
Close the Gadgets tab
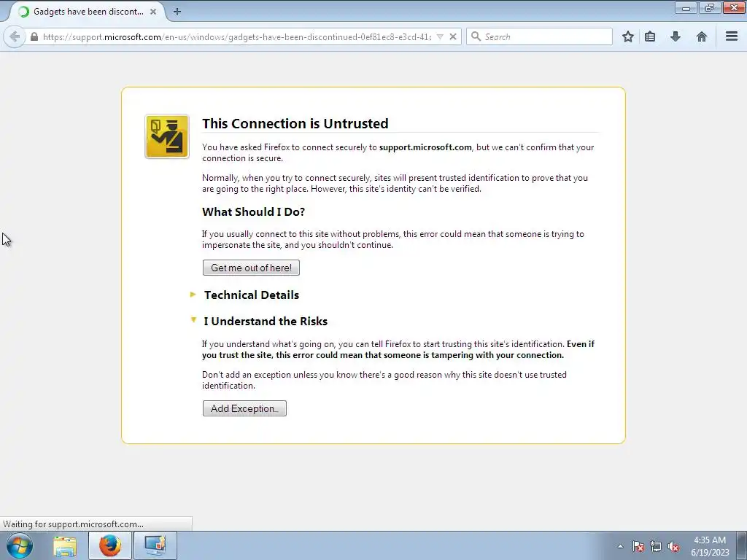click(x=153, y=12)
